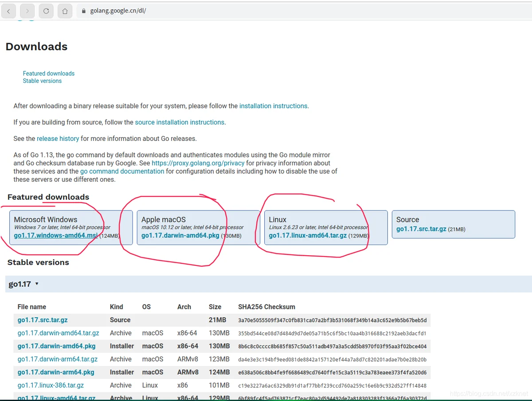Click the Kind column header
This screenshot has width=532, height=401.
[x=117, y=307]
